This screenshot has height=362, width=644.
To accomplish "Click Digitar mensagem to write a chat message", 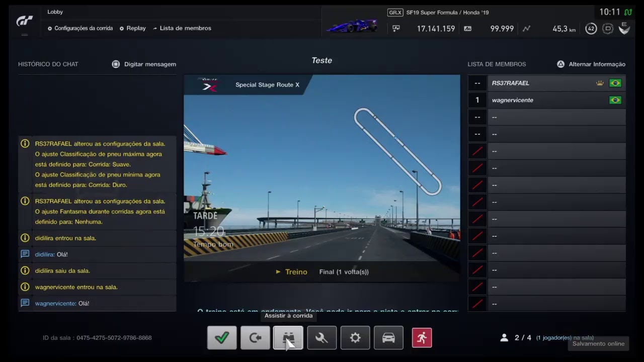I will pyautogui.click(x=150, y=64).
